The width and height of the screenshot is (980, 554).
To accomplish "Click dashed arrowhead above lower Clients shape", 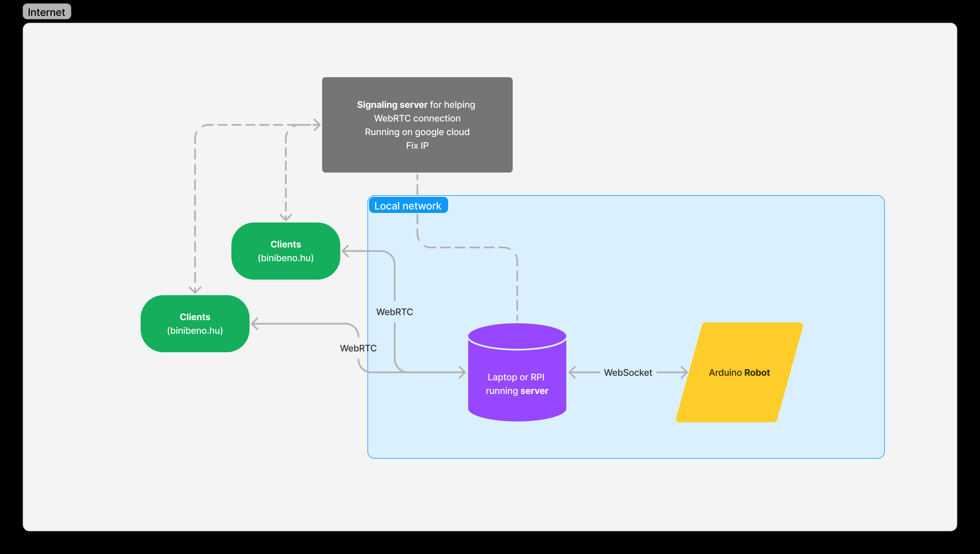I will point(195,290).
